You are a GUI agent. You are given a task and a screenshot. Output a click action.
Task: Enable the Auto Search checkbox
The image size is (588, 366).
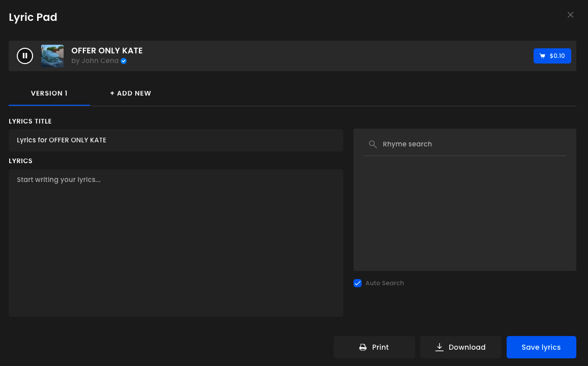358,283
